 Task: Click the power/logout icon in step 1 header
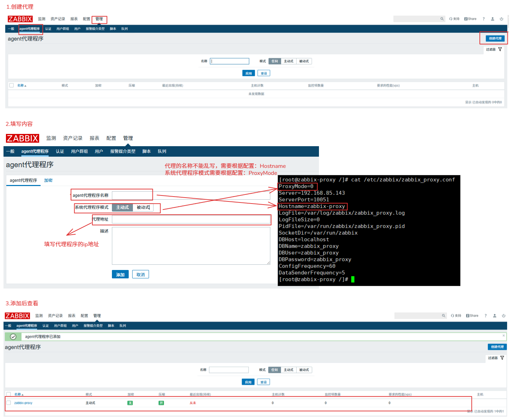pyautogui.click(x=502, y=19)
